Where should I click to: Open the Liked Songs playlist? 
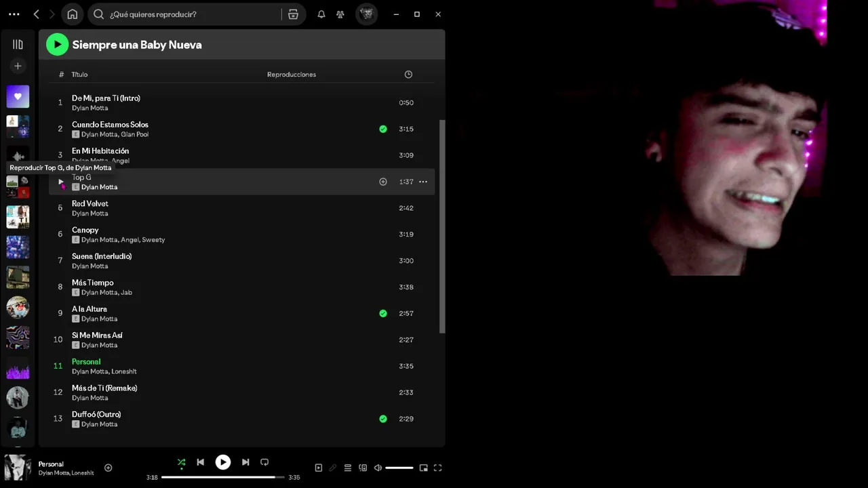click(18, 96)
